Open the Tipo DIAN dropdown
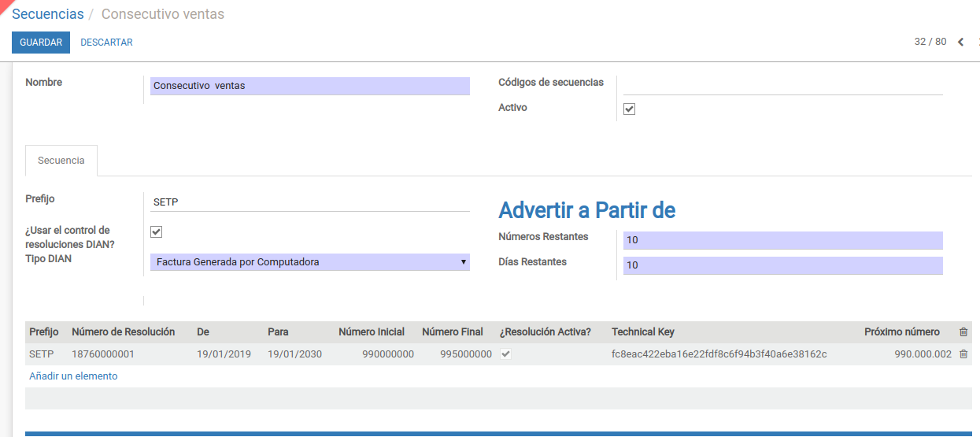 click(309, 262)
